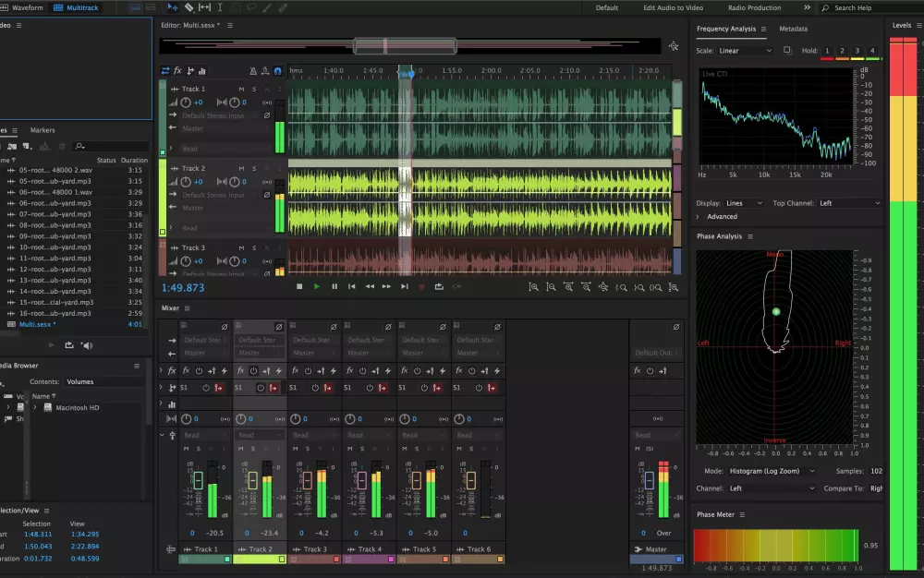Open the Markers tab
This screenshot has width=924, height=578.
(43, 130)
